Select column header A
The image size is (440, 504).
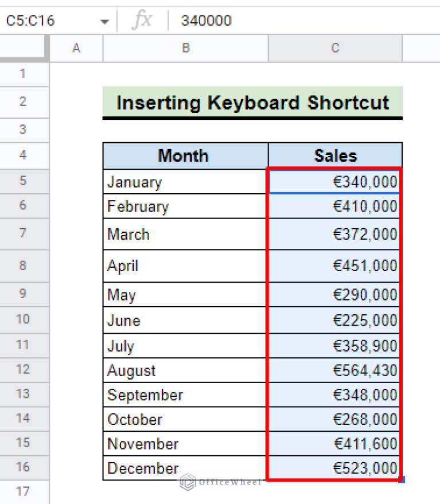(76, 48)
